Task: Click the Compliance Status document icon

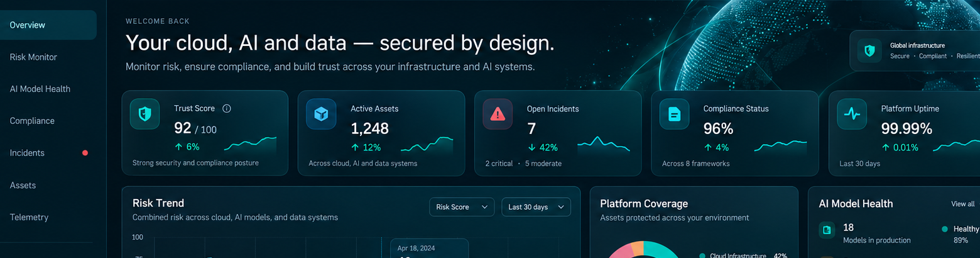Action: (674, 115)
